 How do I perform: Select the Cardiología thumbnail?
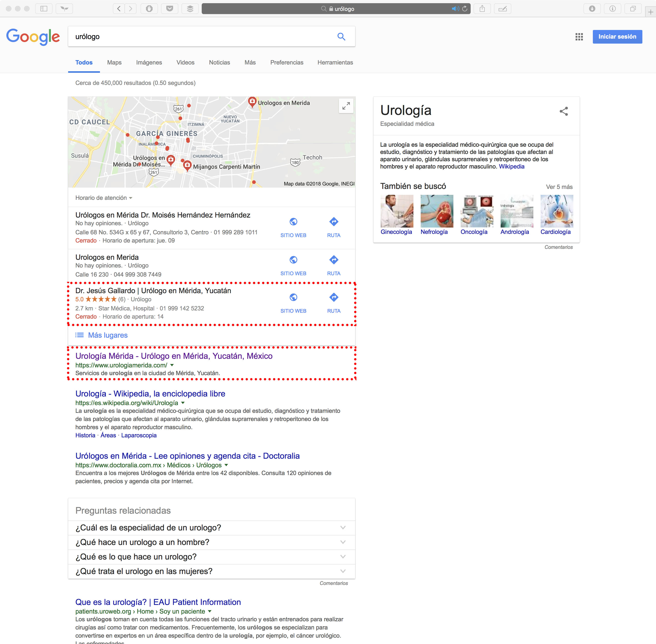pyautogui.click(x=557, y=211)
